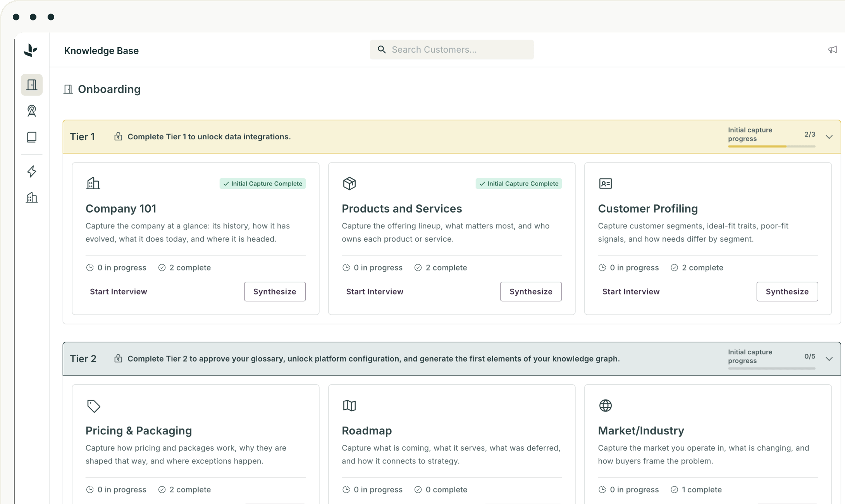Click the Tier 2 lock icon
Viewport: 845px width, 504px height.
point(118,358)
